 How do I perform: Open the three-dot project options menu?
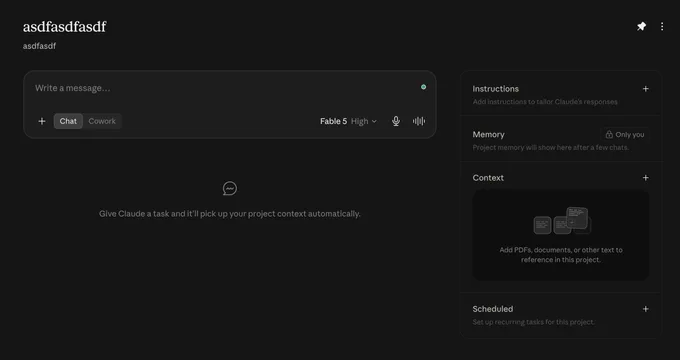(x=662, y=26)
